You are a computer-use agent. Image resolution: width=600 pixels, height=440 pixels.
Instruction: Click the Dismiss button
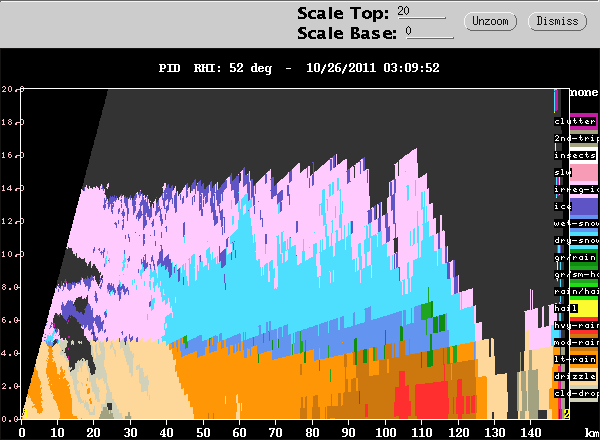click(557, 21)
